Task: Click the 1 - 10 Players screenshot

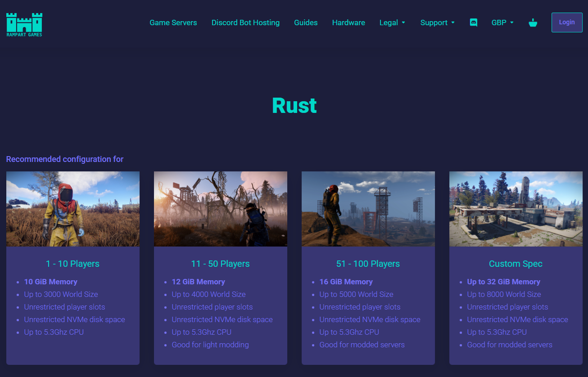Action: tap(72, 208)
